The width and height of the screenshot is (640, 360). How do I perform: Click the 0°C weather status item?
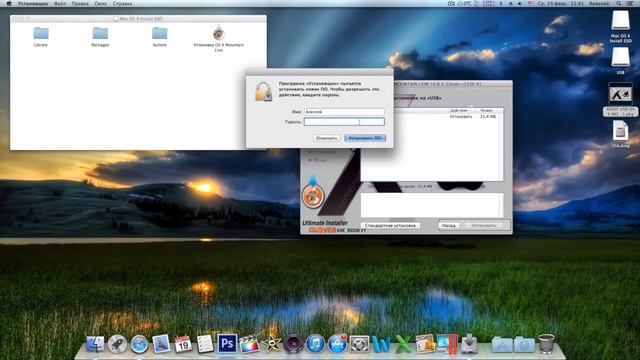[x=465, y=3]
